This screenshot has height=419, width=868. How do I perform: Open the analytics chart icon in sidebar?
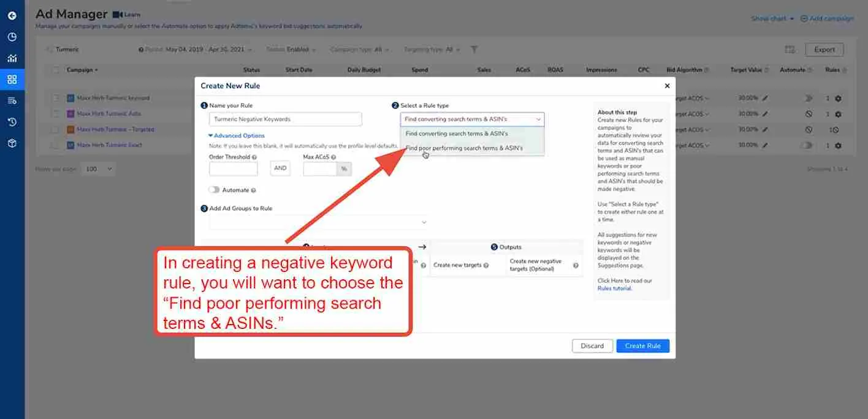[x=12, y=58]
